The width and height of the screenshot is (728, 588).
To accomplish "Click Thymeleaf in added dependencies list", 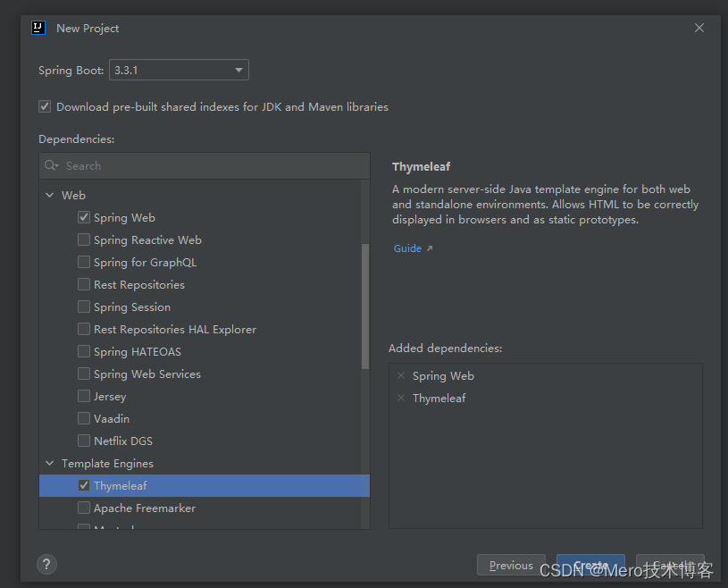I will point(439,398).
